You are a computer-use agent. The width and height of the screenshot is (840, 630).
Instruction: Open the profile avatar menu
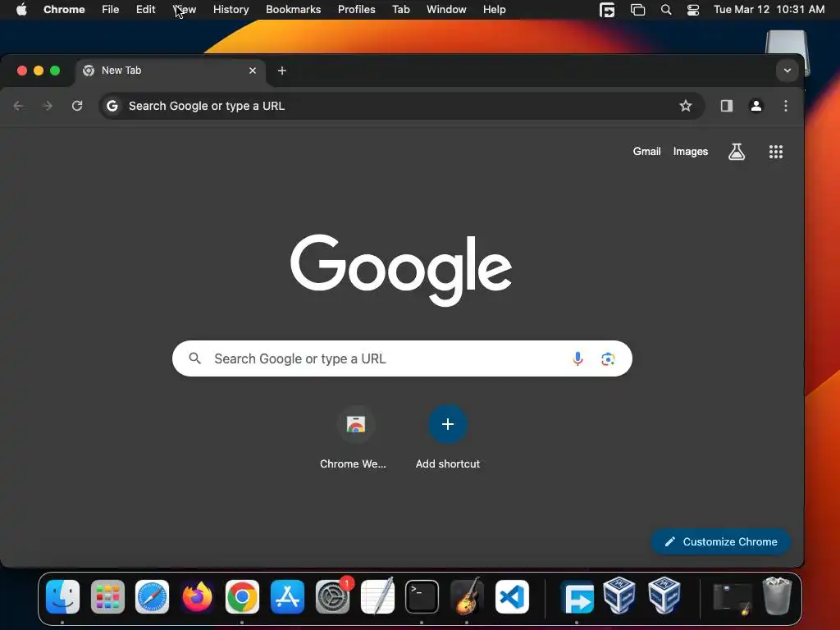[756, 106]
